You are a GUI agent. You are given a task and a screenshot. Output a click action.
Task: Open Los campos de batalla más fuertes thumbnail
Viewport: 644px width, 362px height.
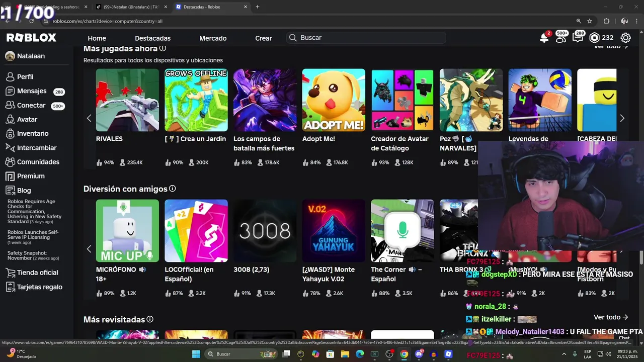tap(265, 100)
